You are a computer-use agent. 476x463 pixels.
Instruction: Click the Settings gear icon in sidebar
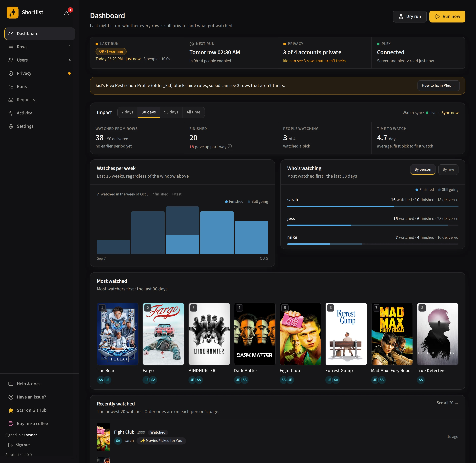(11, 126)
